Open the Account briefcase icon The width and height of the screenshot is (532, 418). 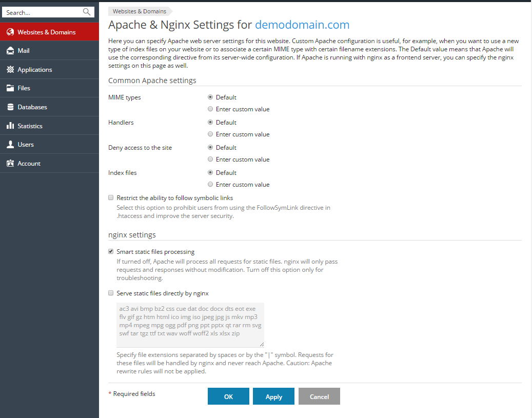(11, 163)
